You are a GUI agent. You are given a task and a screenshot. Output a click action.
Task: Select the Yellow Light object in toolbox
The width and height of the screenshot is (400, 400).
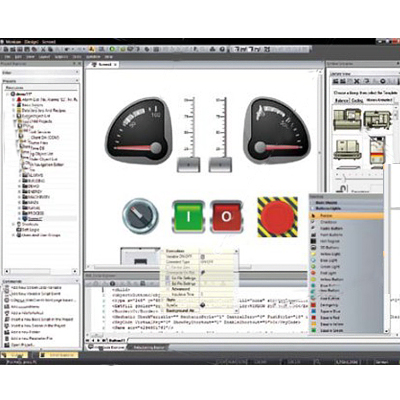click(346, 254)
